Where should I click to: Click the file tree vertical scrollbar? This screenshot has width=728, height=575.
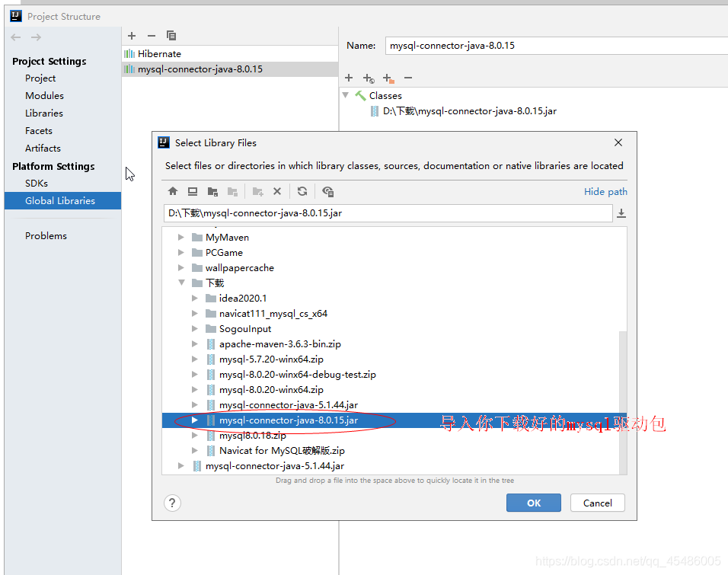623,402
